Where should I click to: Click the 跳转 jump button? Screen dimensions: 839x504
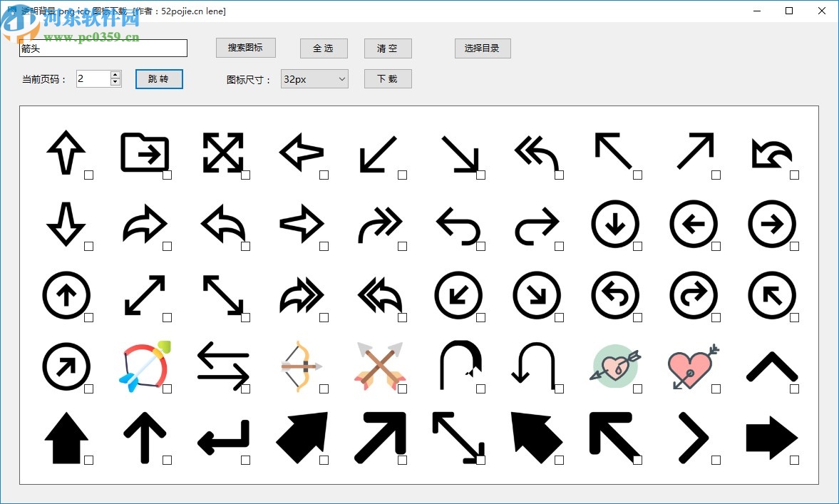pos(159,78)
